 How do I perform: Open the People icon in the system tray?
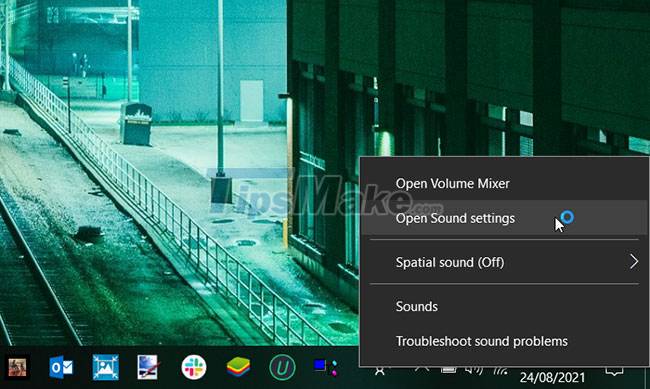[x=379, y=370]
